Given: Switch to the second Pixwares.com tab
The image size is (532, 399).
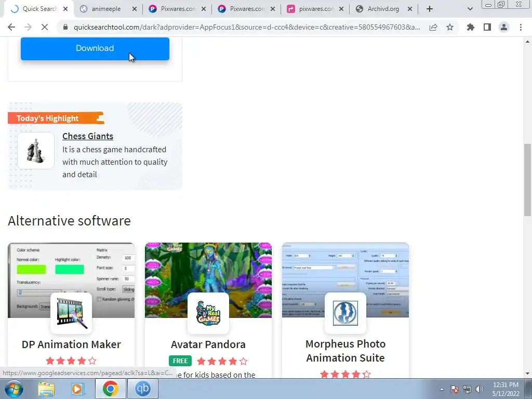Looking at the screenshot, I should point(247,9).
